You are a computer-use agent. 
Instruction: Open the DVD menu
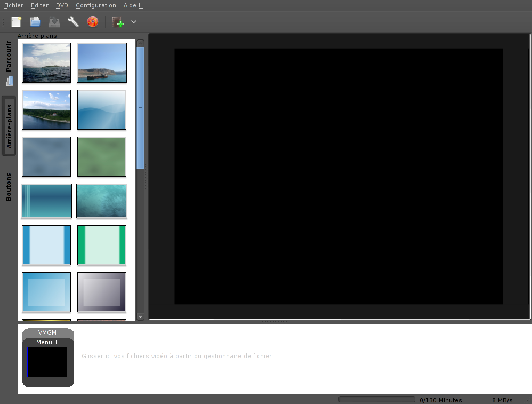tap(62, 5)
